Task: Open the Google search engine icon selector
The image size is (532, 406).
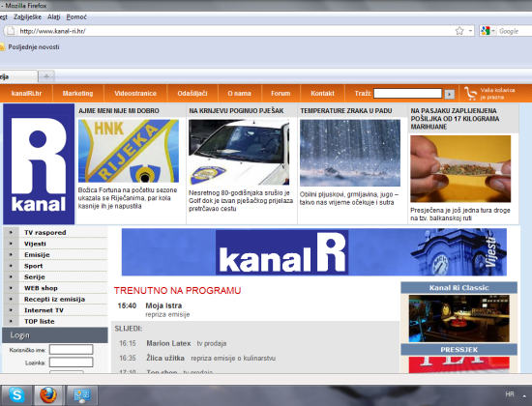Action: tap(488, 31)
